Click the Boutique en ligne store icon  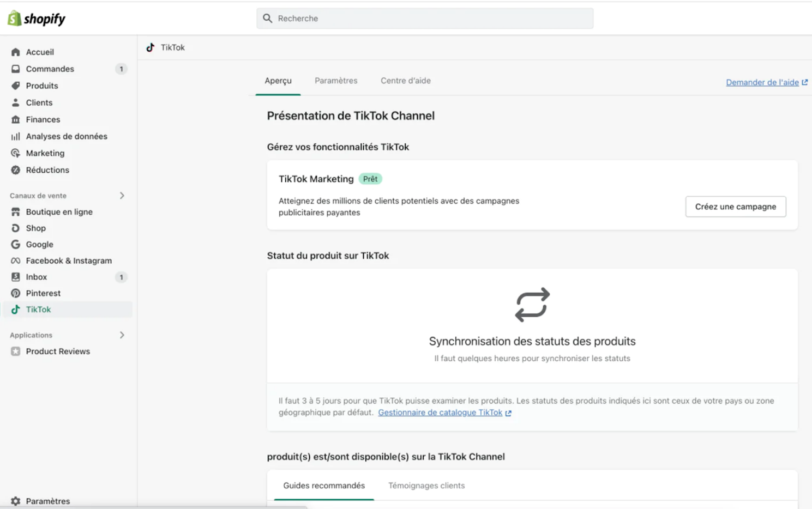click(x=16, y=212)
